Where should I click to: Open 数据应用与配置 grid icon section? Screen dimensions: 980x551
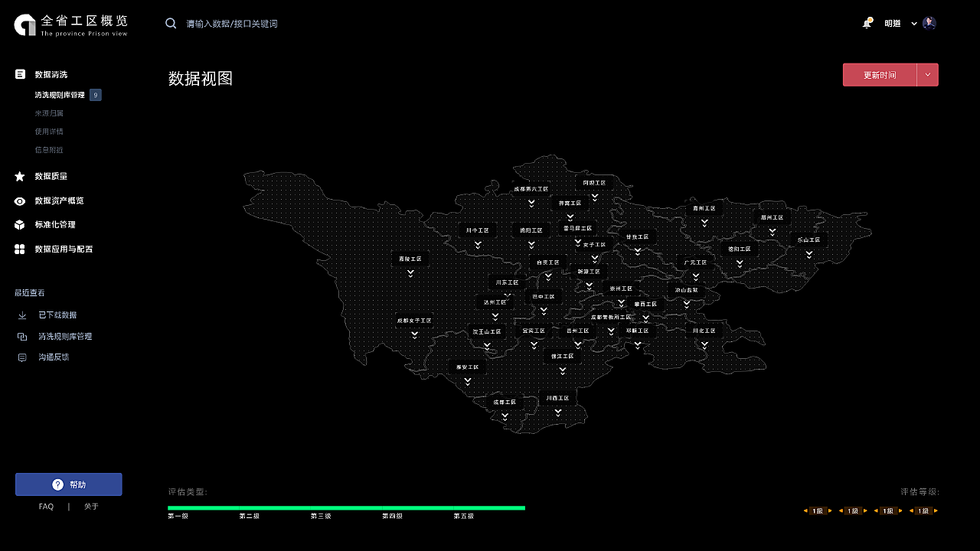point(20,249)
